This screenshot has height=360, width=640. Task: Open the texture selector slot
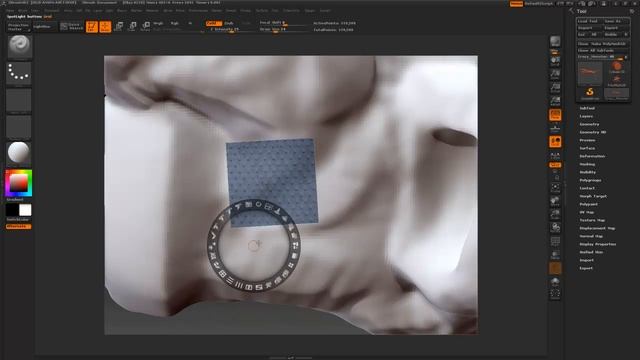point(19,127)
